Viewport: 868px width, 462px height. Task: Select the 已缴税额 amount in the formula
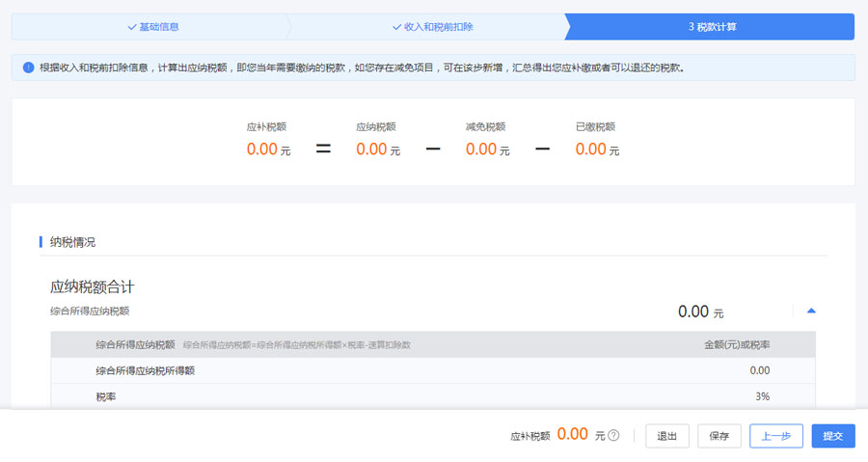(591, 149)
